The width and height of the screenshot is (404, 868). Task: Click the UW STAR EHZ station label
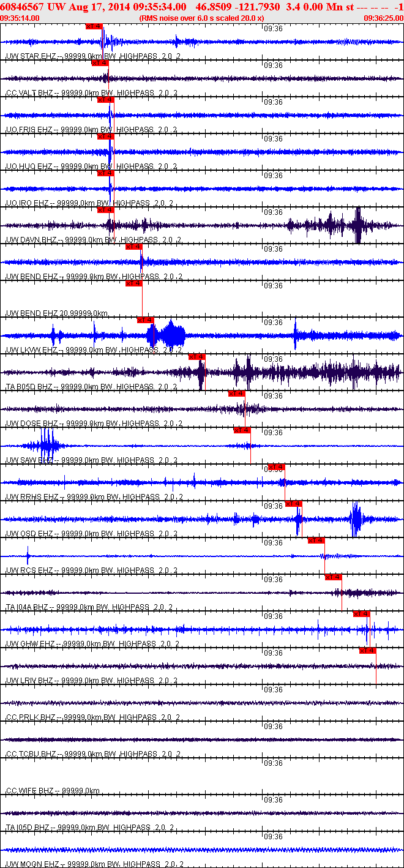tap(94, 56)
